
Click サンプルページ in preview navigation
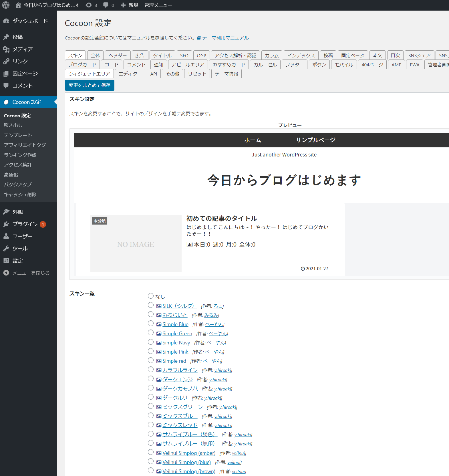(x=315, y=140)
